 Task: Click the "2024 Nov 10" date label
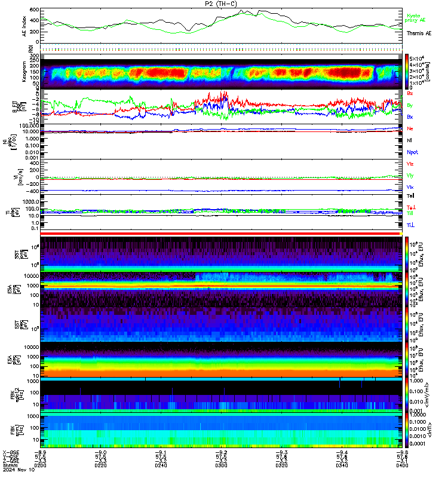click(x=19, y=470)
